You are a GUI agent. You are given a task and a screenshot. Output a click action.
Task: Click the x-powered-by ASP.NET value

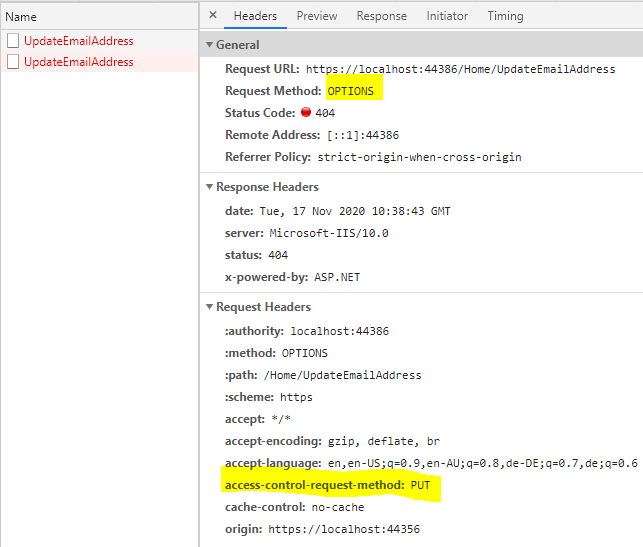(x=337, y=278)
